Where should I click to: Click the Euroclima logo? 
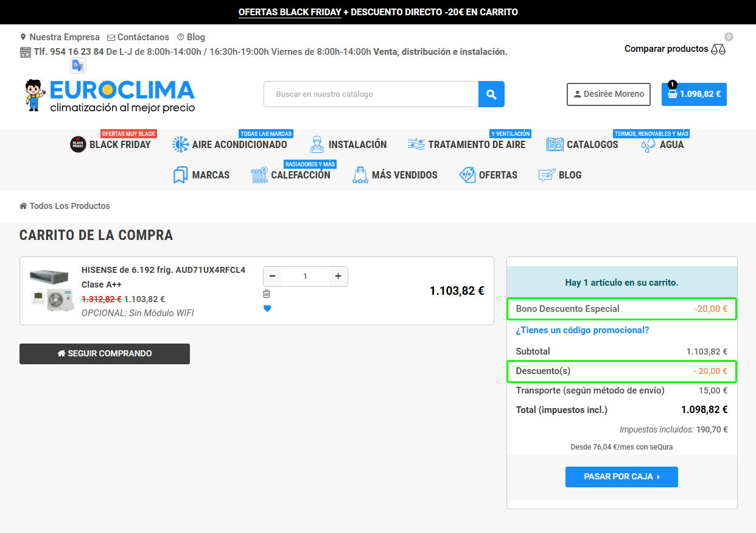[110, 96]
